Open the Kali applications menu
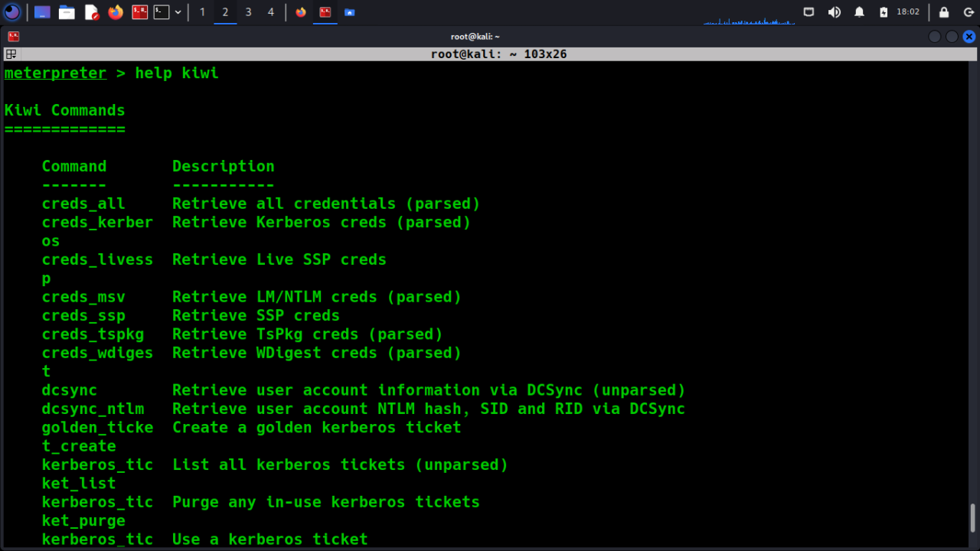The width and height of the screenshot is (980, 551). tap(12, 12)
